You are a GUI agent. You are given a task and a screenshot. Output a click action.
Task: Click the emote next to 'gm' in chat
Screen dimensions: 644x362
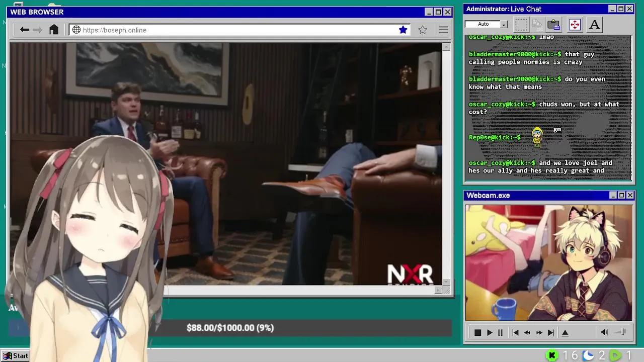tap(537, 136)
